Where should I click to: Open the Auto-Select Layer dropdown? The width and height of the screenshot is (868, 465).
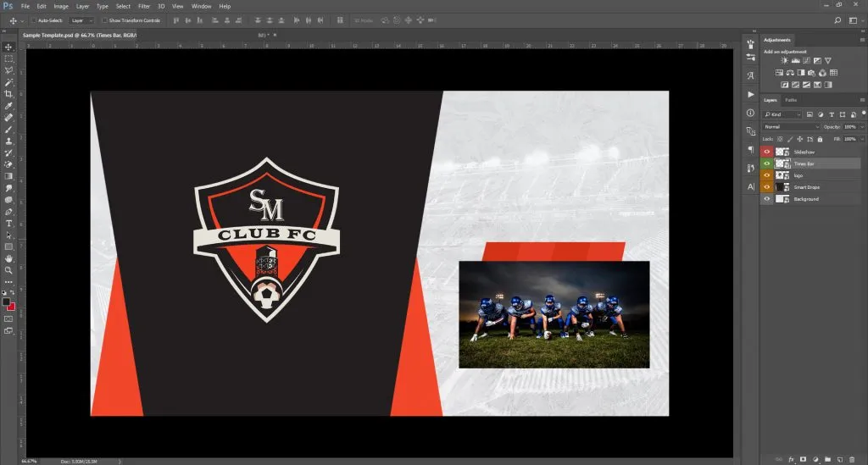pyautogui.click(x=81, y=19)
